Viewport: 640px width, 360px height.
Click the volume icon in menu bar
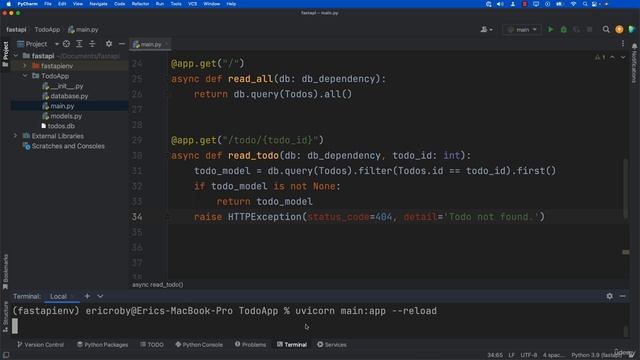pyautogui.click(x=500, y=4)
